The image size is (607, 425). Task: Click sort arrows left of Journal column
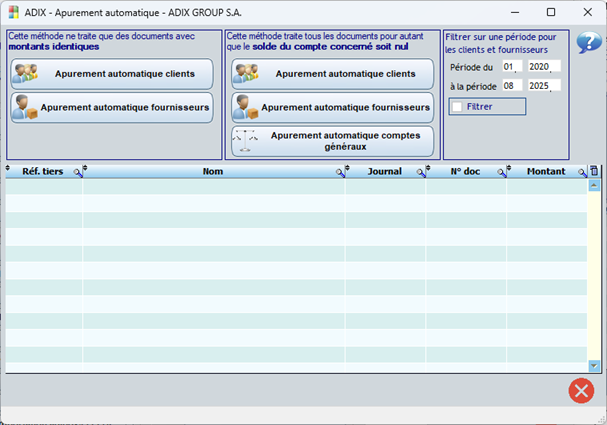(x=347, y=168)
